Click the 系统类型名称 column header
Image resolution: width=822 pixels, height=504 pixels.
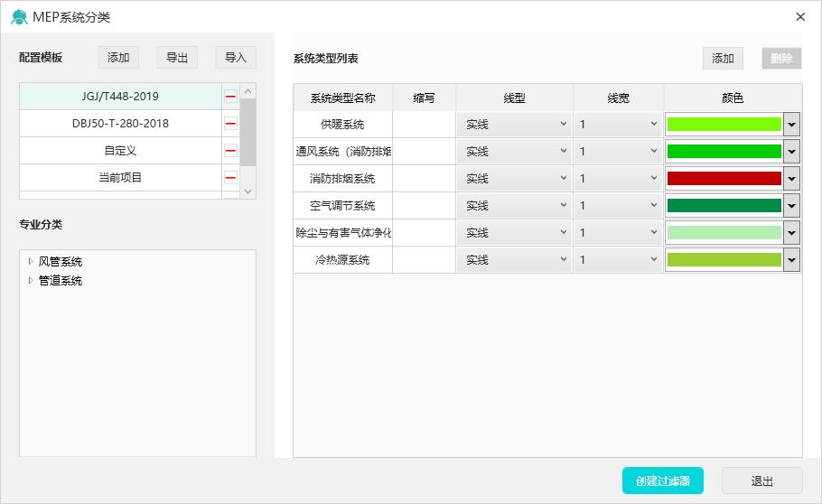point(343,98)
